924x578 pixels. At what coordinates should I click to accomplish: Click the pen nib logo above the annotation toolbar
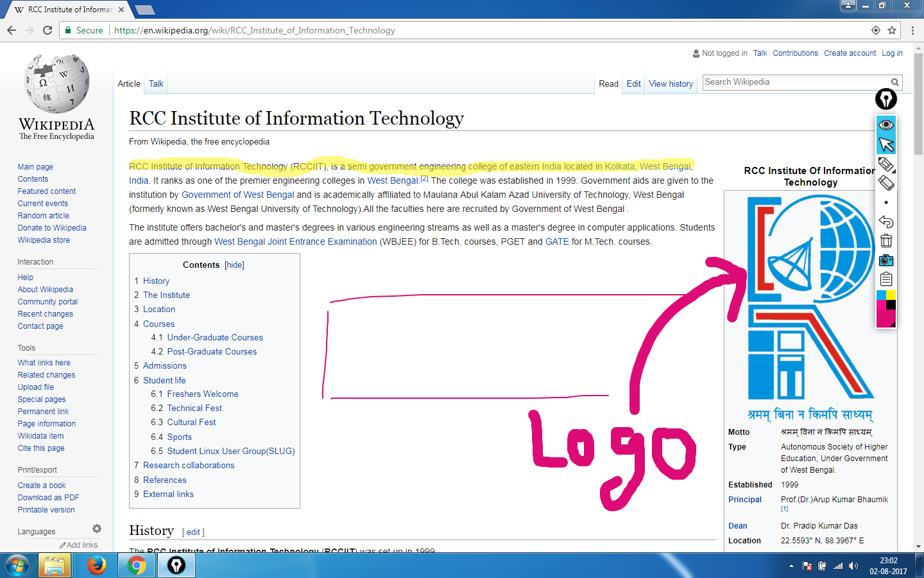coord(886,100)
